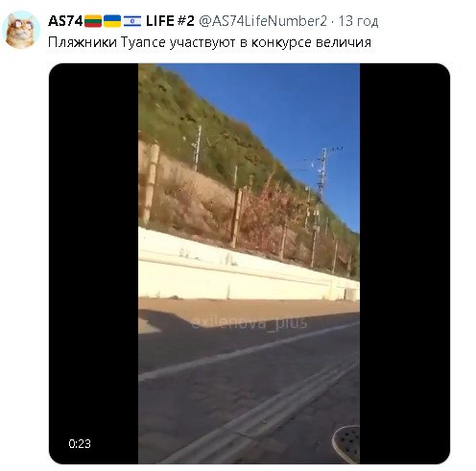Open the @AS74LifeNumber2 handle link
This screenshot has height=471, width=476.
pyautogui.click(x=263, y=21)
